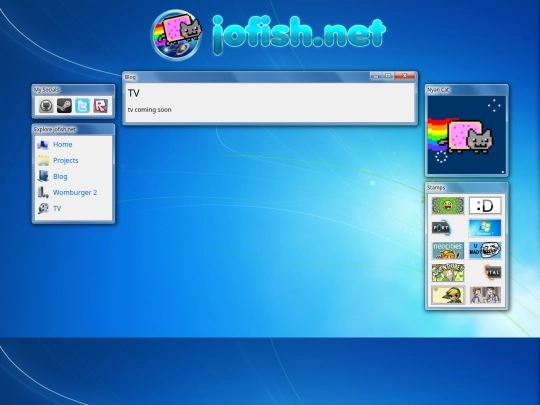Open the Twitter bird icon
The width and height of the screenshot is (540, 405).
click(83, 106)
